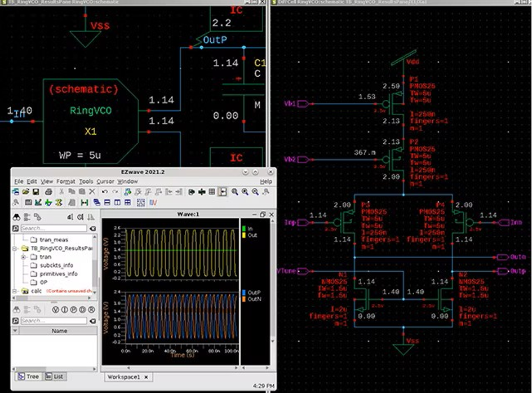The height and width of the screenshot is (393, 532).
Task: Click the blue OutP legend color swatch
Action: pos(243,293)
